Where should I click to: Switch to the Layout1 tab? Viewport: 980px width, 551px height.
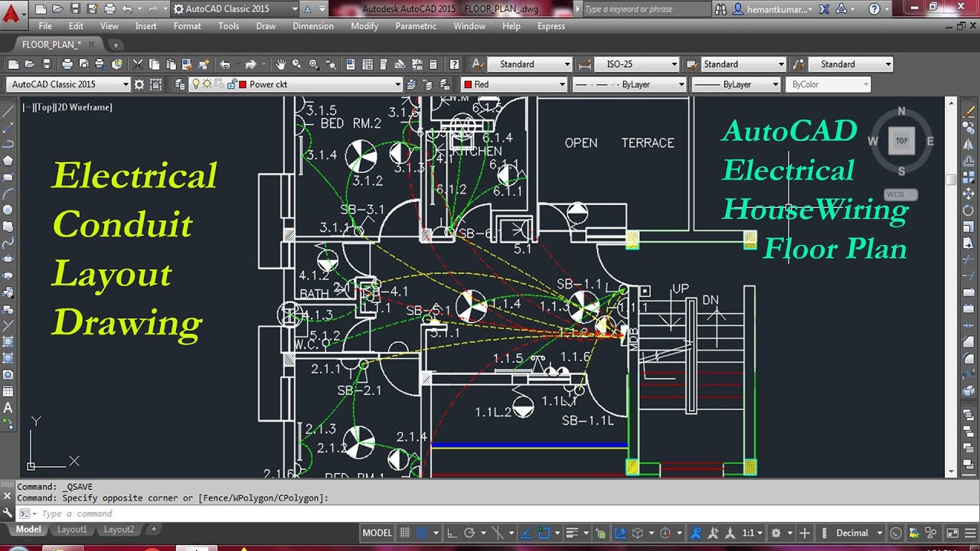pyautogui.click(x=72, y=530)
